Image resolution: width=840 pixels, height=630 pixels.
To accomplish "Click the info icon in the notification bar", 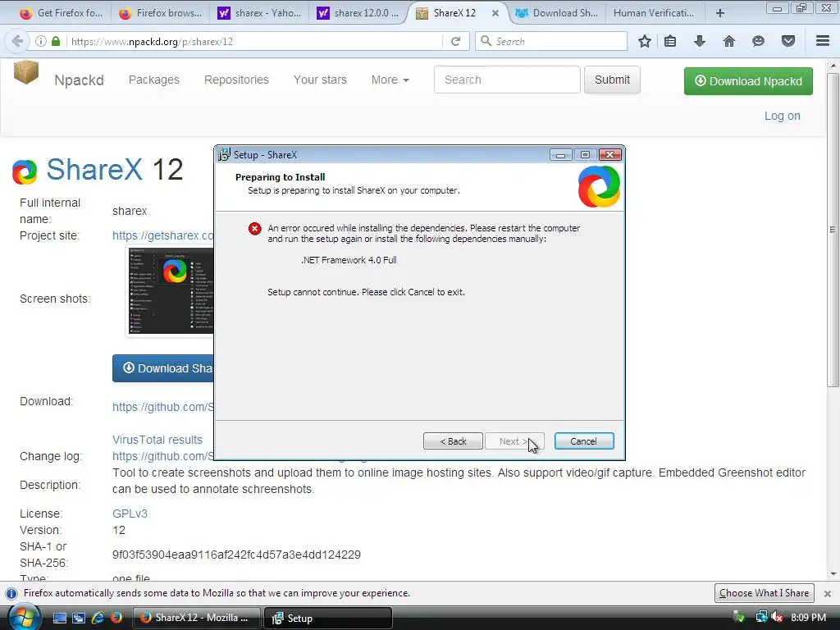I will pyautogui.click(x=11, y=594).
